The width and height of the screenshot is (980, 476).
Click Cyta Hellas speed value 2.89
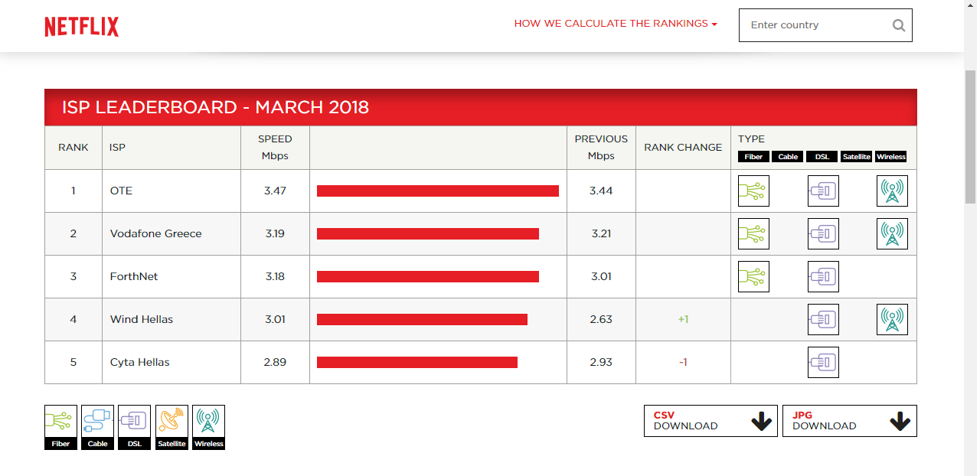275,362
